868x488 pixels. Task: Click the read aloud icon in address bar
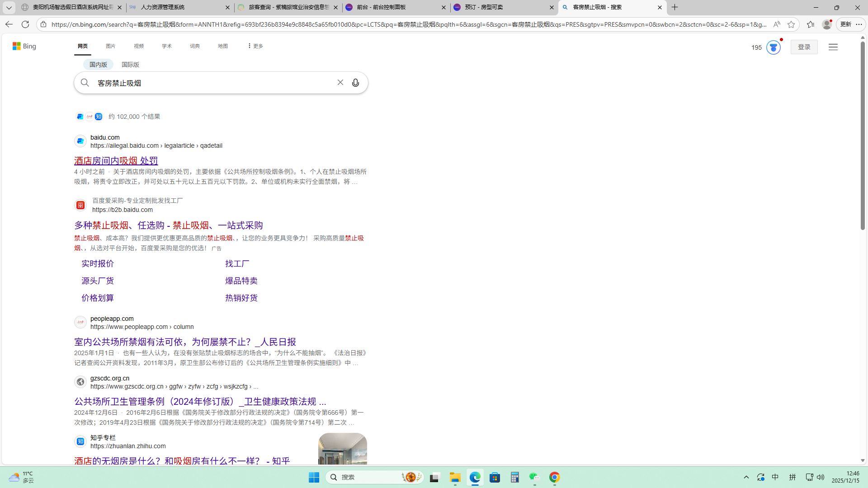pyautogui.click(x=776, y=24)
